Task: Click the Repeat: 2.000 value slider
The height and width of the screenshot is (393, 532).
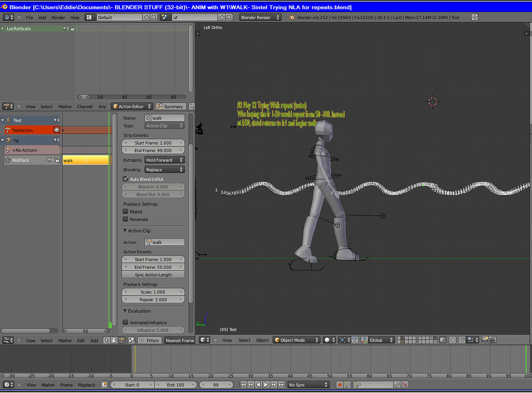Action: tap(153, 299)
